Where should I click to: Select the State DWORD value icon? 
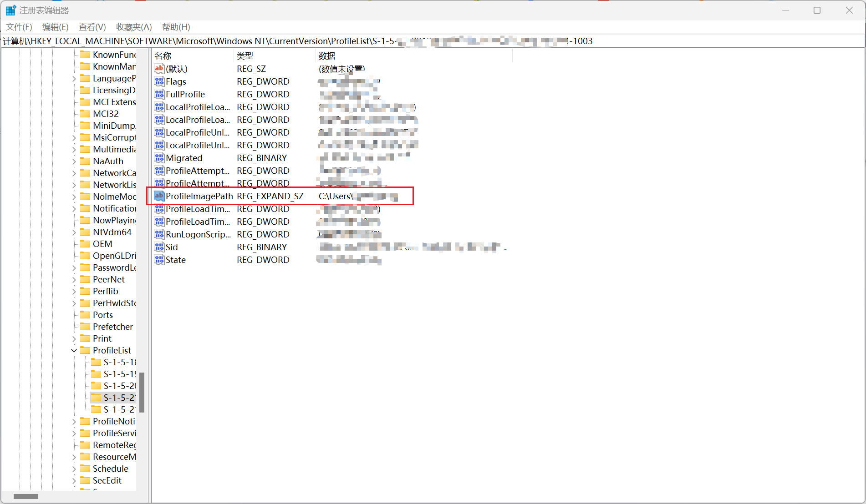pos(159,260)
